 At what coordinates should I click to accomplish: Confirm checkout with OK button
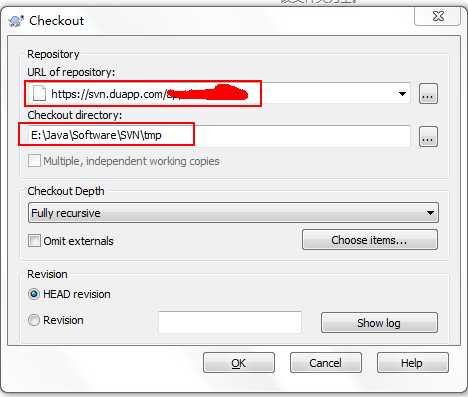[x=239, y=363]
